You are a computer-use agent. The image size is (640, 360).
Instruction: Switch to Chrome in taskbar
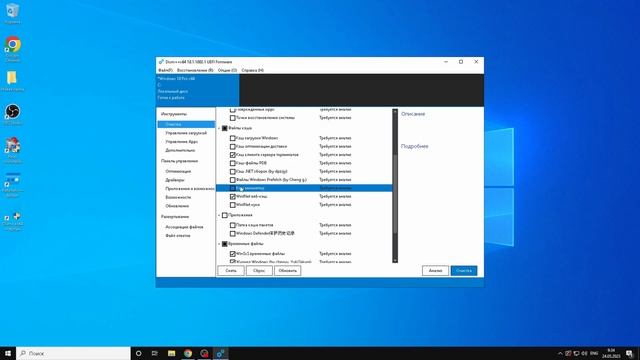coord(188,353)
